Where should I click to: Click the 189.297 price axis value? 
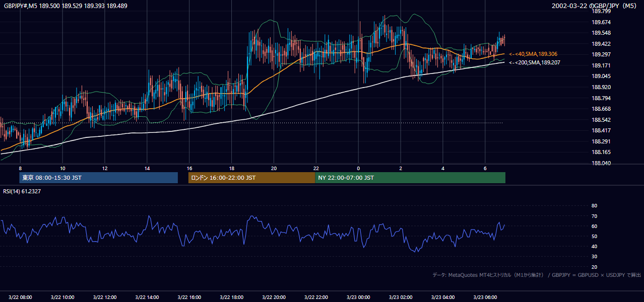(x=601, y=54)
